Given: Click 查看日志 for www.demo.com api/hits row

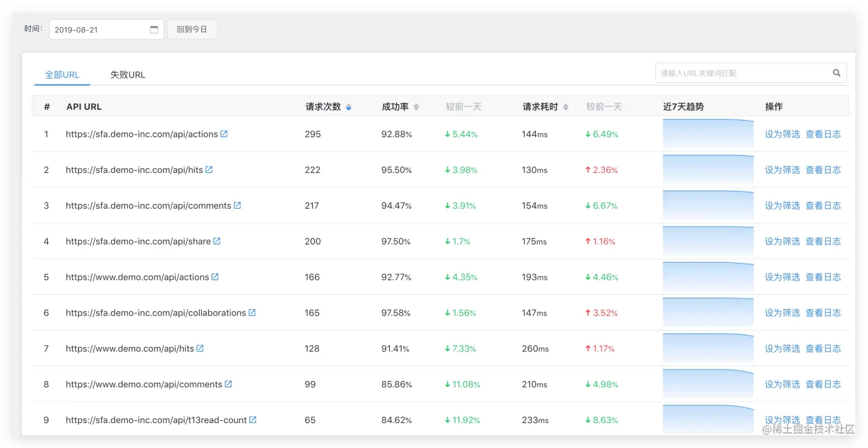Looking at the screenshot, I should tap(823, 349).
